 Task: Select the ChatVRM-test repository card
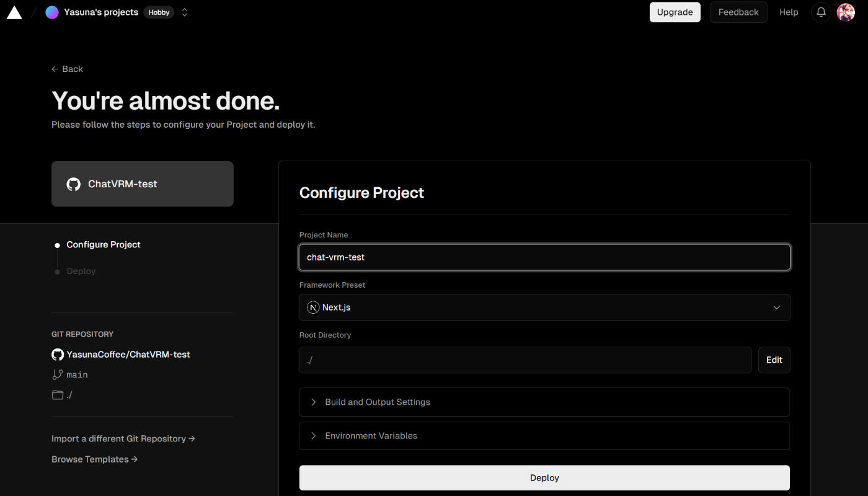(x=143, y=184)
